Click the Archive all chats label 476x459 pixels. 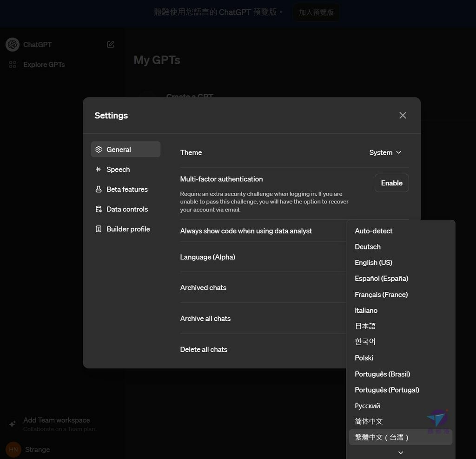(205, 319)
